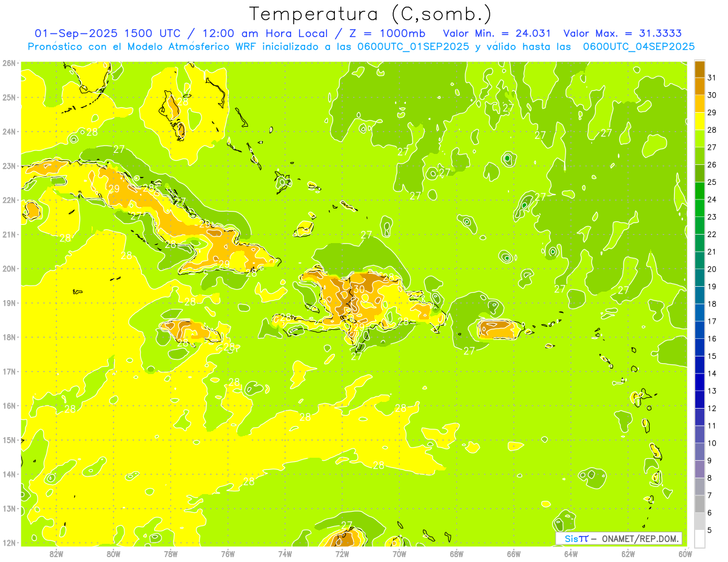Click the 80W longitude label
Screen dimensions: 728x562
113,553
